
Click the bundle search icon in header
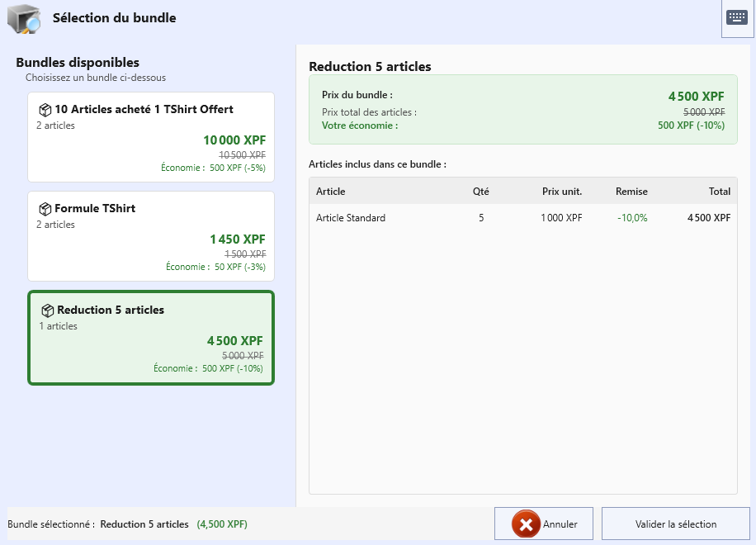pyautogui.click(x=24, y=18)
